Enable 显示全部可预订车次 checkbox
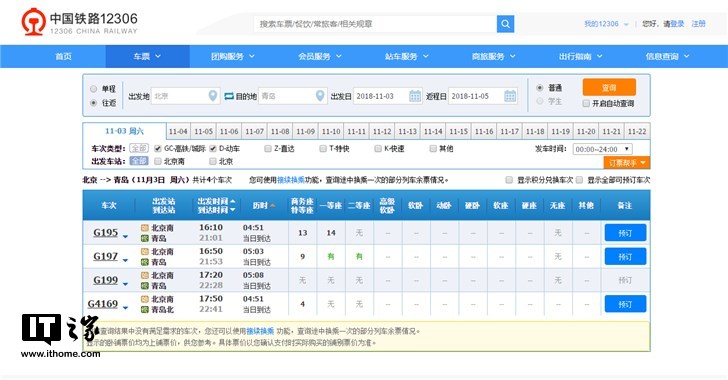The width and height of the screenshot is (728, 380). click(x=579, y=180)
